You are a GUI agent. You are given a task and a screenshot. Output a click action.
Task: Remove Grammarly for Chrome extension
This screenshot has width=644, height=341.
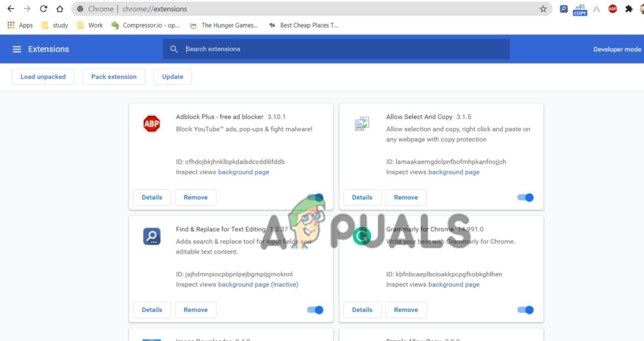[406, 310]
